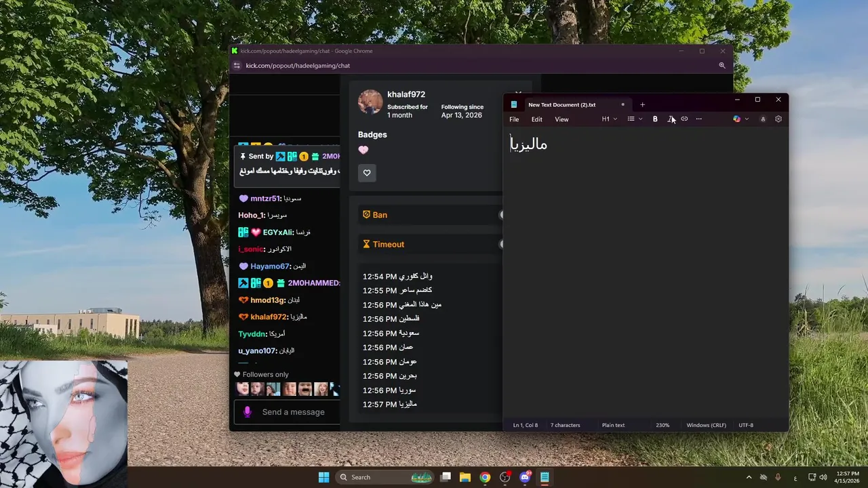Click username khalaf972 in the chat list
The width and height of the screenshot is (868, 488).
pos(269,317)
